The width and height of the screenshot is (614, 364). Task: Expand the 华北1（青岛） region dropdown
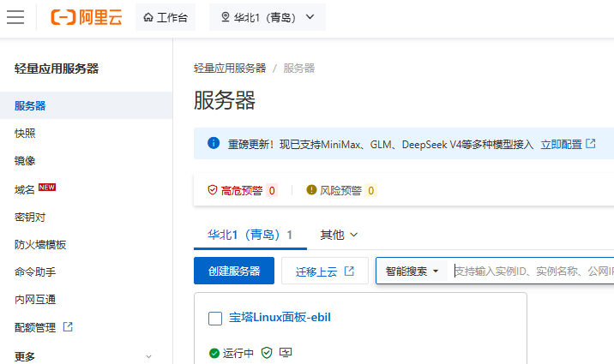268,17
